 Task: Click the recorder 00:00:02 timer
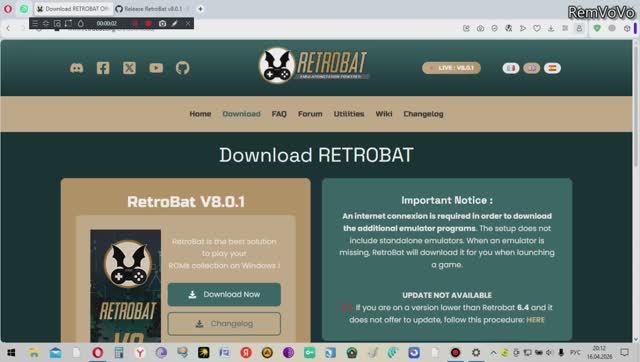(107, 24)
